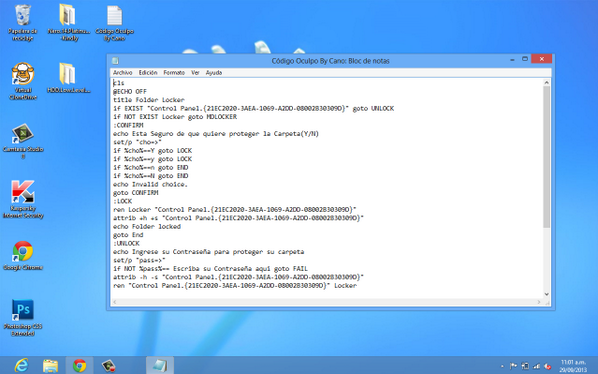The width and height of the screenshot is (598, 374).
Task: Select the Camtasia Studio 8 shortcut
Action: (x=23, y=141)
